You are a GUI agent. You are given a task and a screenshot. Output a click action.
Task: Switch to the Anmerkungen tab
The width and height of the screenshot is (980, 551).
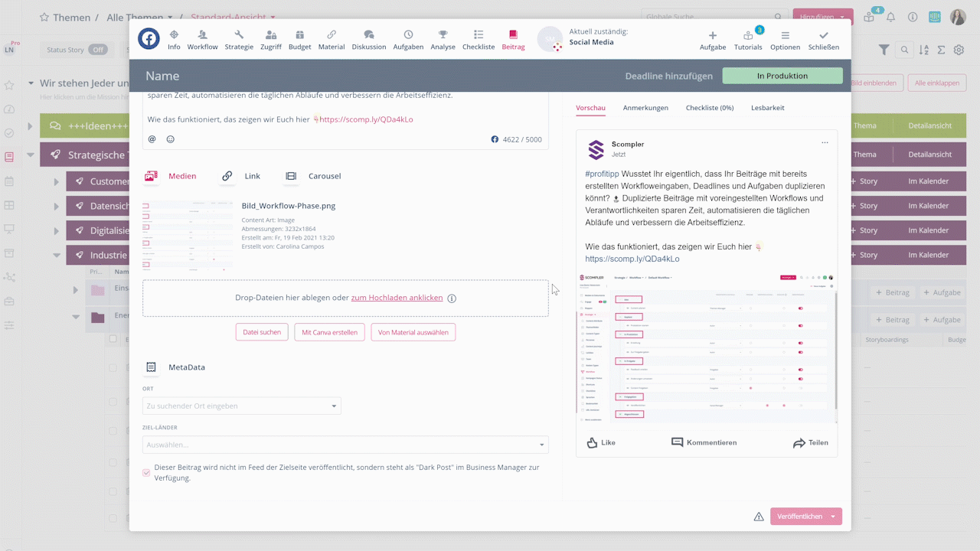click(x=645, y=108)
